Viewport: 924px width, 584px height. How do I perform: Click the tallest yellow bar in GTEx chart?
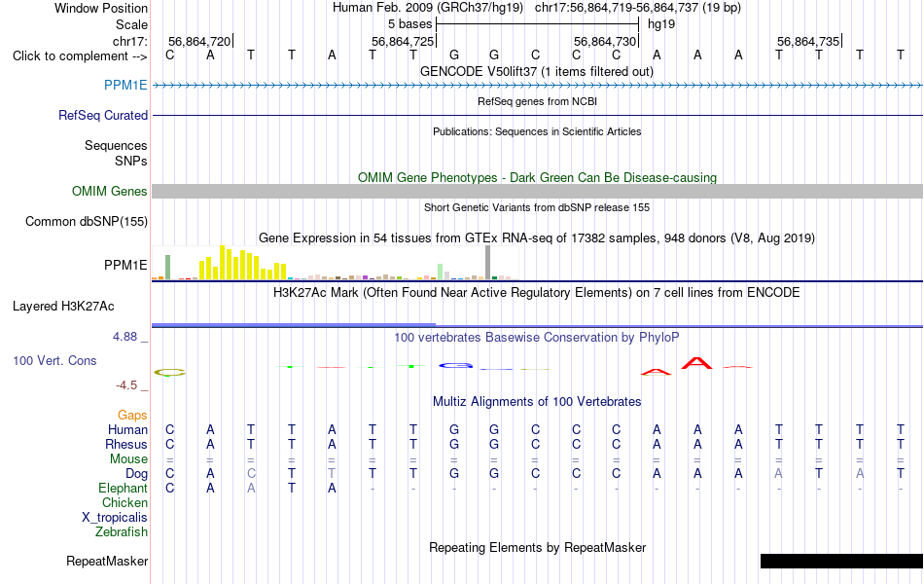pyautogui.click(x=222, y=263)
